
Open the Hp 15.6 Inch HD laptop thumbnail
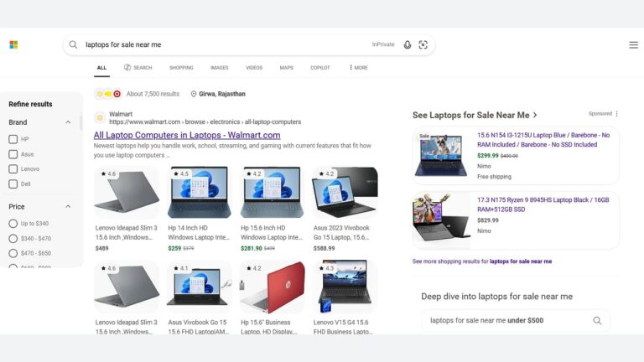(272, 192)
